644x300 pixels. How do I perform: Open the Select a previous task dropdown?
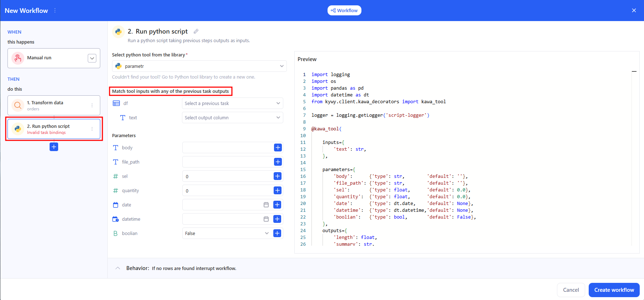pyautogui.click(x=232, y=103)
